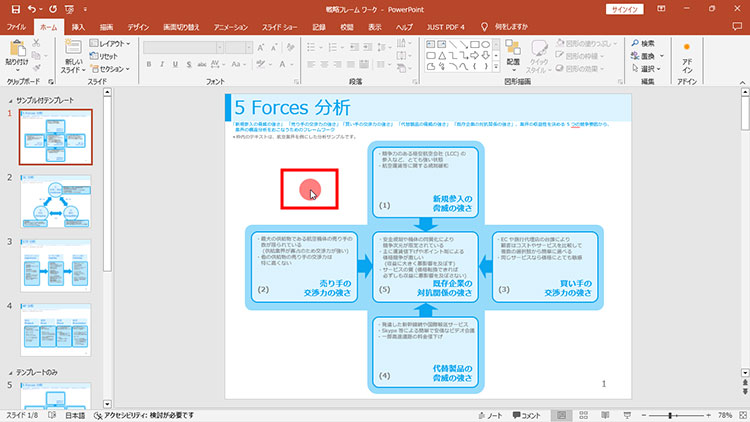Collapse the サンプル付テンプレート section
The height and width of the screenshot is (422, 750).
point(9,101)
